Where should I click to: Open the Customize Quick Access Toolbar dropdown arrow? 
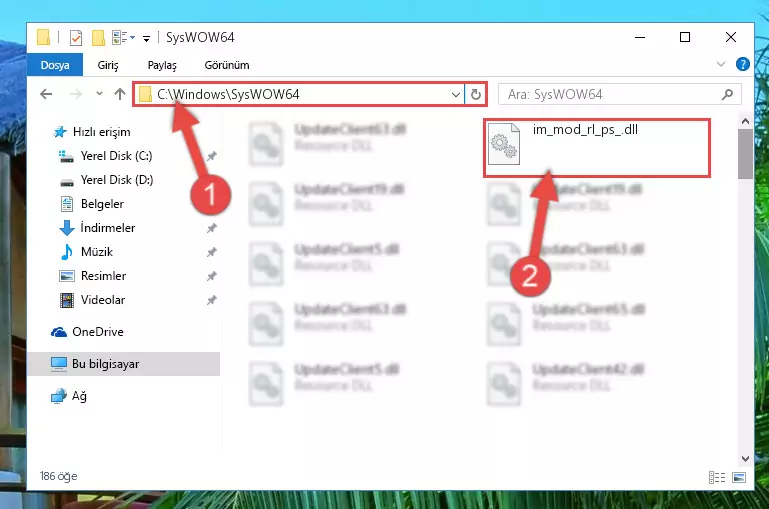tap(146, 38)
